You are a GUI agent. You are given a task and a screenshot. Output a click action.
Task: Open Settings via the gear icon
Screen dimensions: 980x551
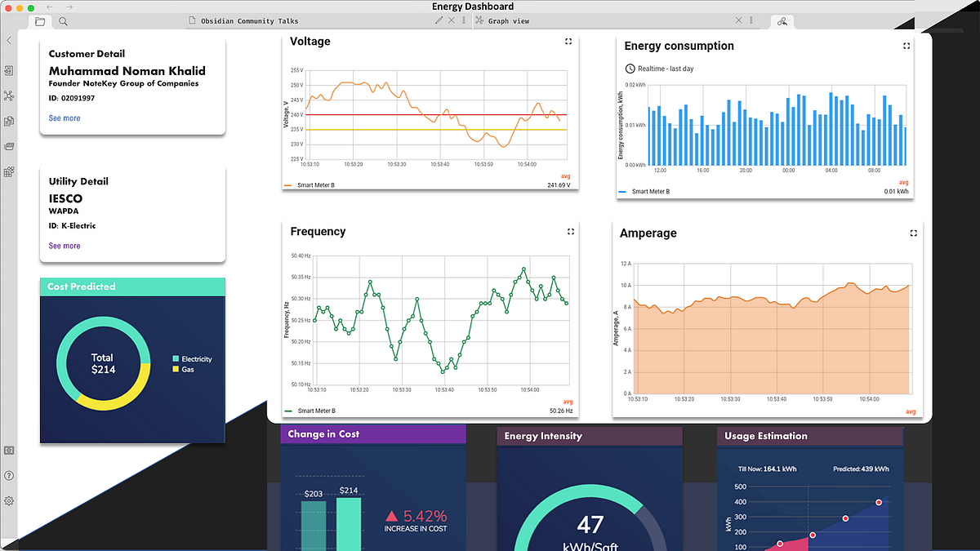pyautogui.click(x=10, y=500)
